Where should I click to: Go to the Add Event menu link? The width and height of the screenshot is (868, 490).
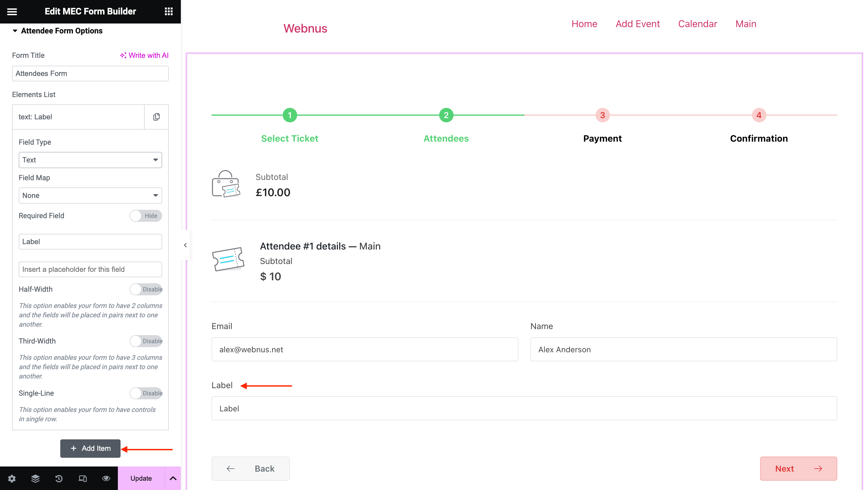coord(637,24)
